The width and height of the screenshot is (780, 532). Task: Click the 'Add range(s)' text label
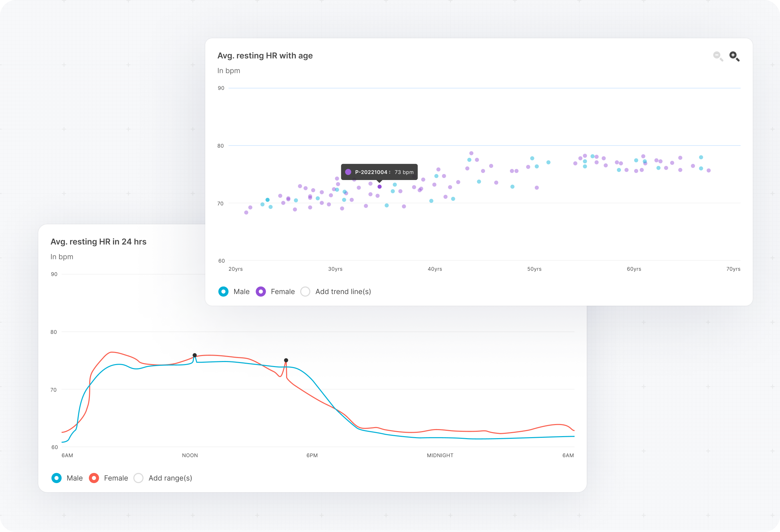pyautogui.click(x=170, y=478)
